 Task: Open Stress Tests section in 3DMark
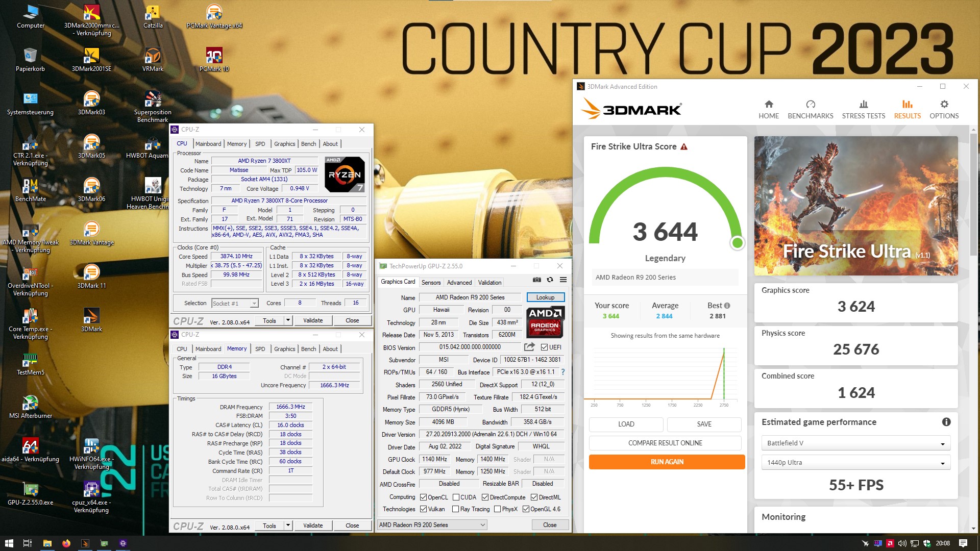(x=863, y=109)
